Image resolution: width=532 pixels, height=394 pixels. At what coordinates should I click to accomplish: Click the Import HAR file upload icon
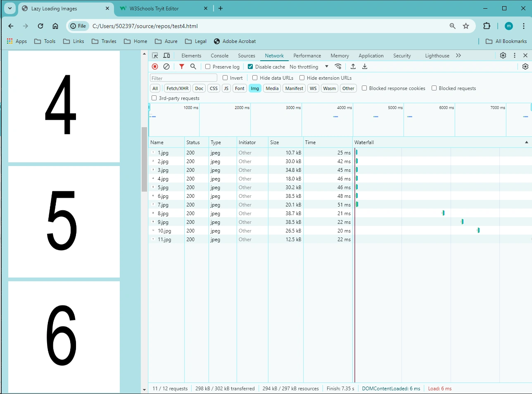(x=353, y=66)
